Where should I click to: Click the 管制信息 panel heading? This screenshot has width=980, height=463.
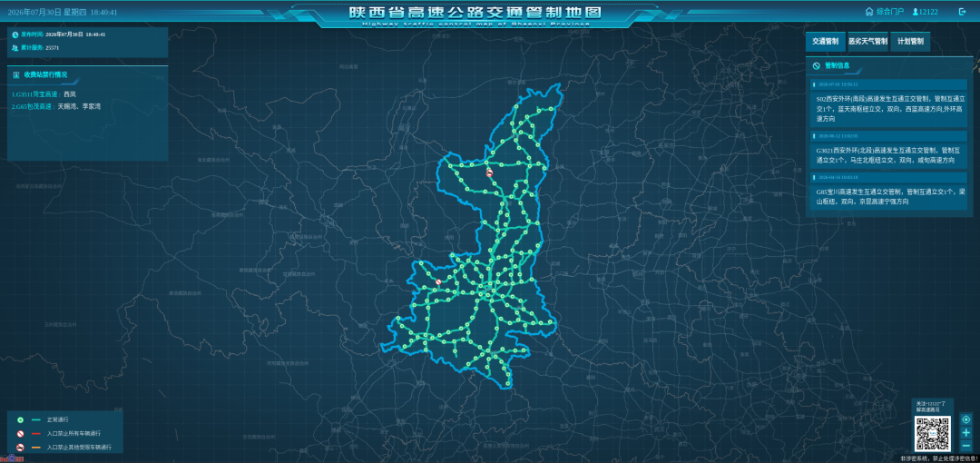pos(837,65)
